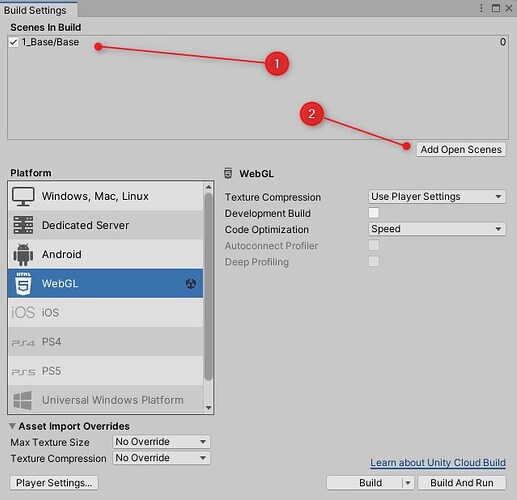The height and width of the screenshot is (500, 517).
Task: Toggle the Deep Profiling checkbox
Action: coord(374,261)
